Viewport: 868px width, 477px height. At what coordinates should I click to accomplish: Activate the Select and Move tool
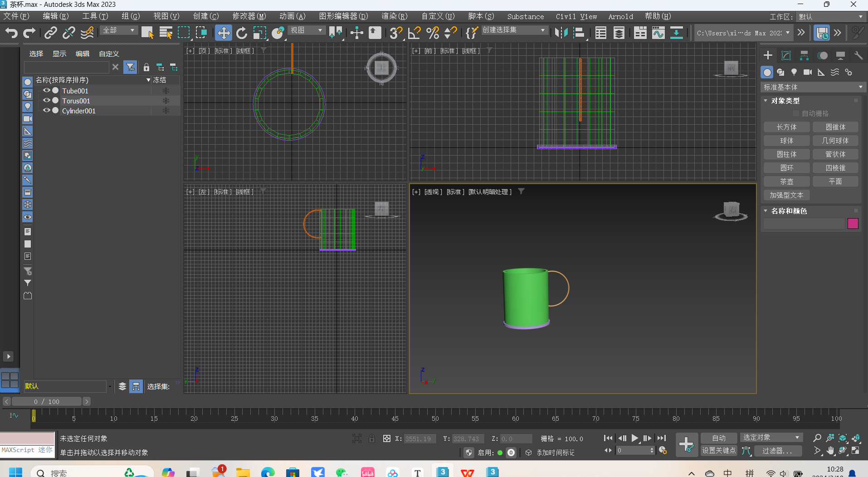(x=223, y=33)
